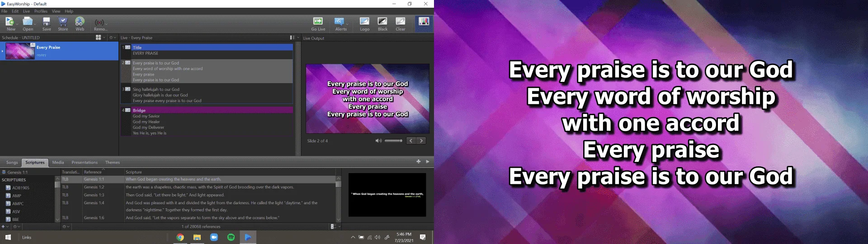868x244 pixels.
Task: Open the Alerts toolbar icon
Action: click(x=340, y=23)
